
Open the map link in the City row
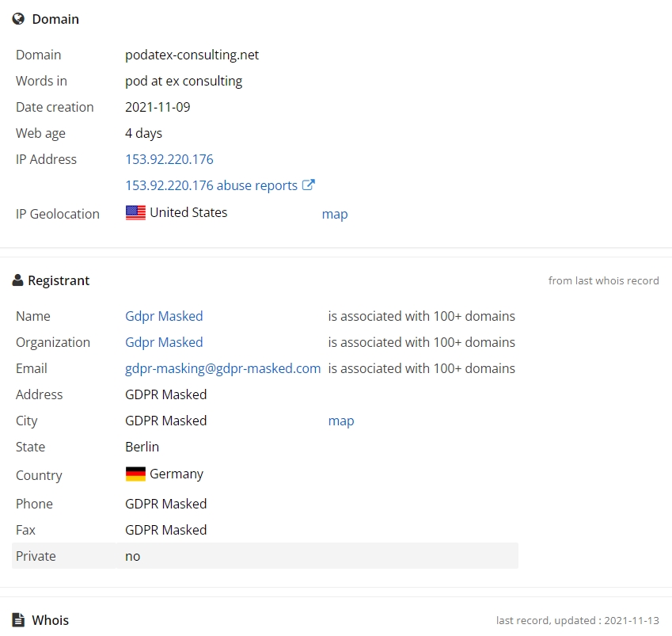click(x=341, y=421)
